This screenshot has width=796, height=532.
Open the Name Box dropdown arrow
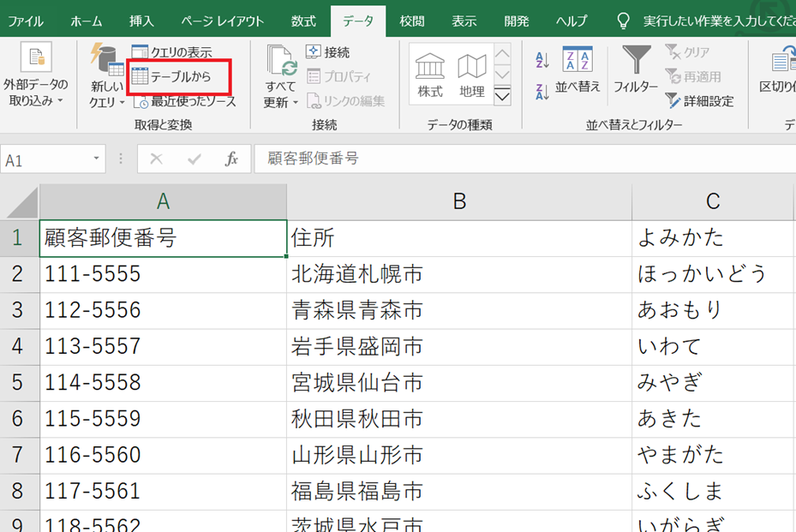click(x=97, y=159)
